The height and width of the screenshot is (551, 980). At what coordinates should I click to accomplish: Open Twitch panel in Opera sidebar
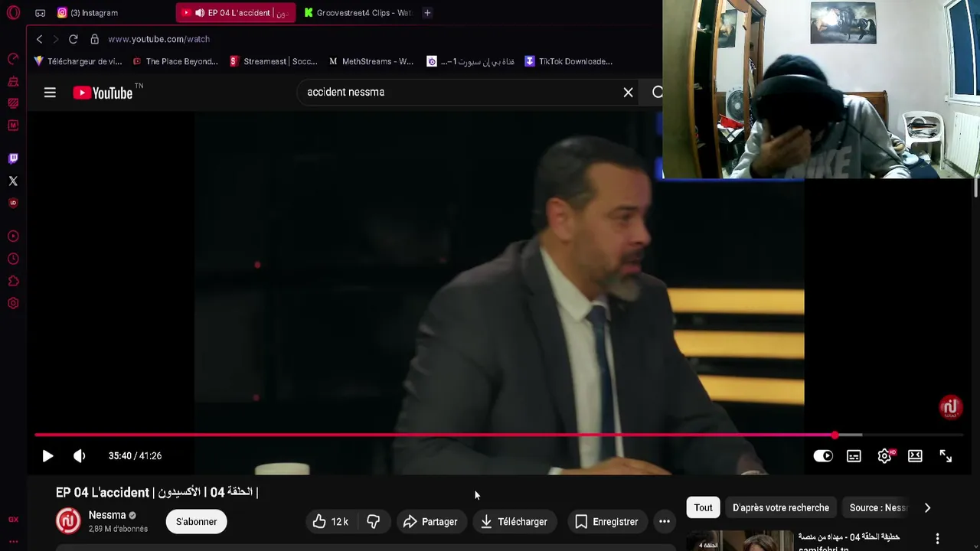[x=13, y=158]
